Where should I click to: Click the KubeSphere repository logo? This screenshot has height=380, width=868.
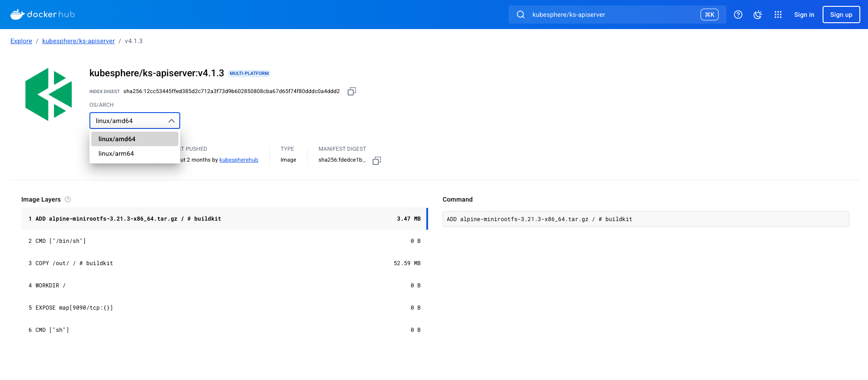pyautogui.click(x=49, y=94)
